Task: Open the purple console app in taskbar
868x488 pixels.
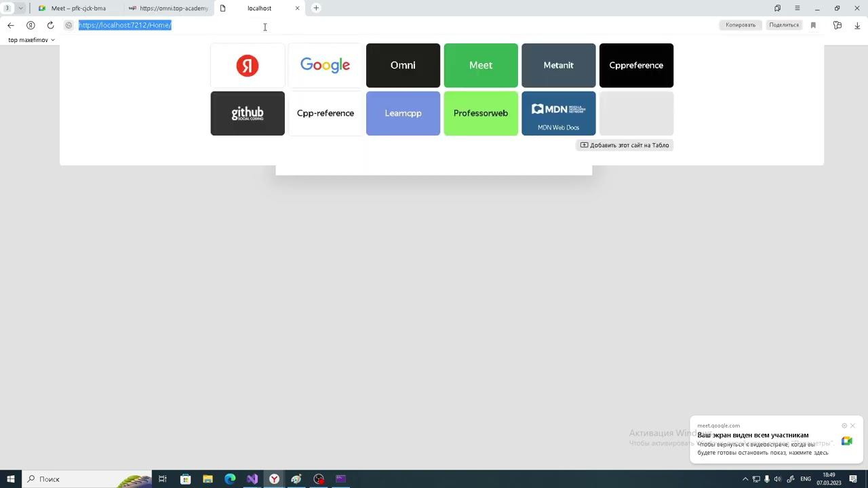Action: click(341, 479)
